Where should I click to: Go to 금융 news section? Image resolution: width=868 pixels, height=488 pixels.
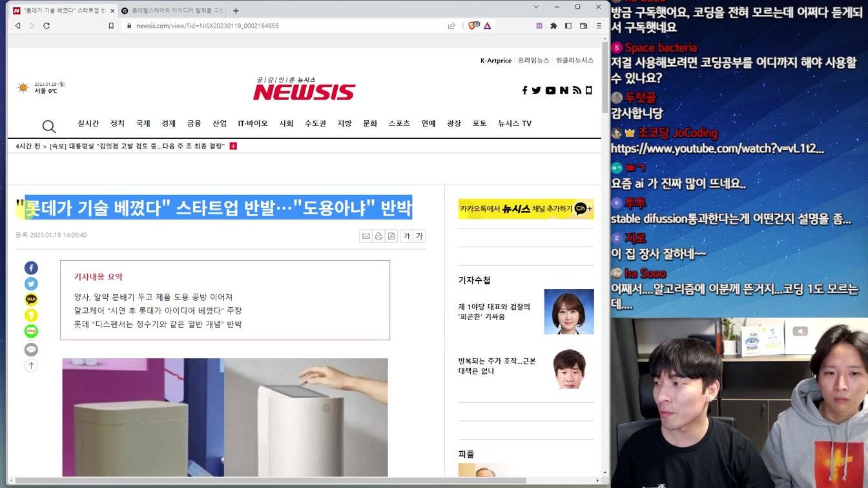194,123
